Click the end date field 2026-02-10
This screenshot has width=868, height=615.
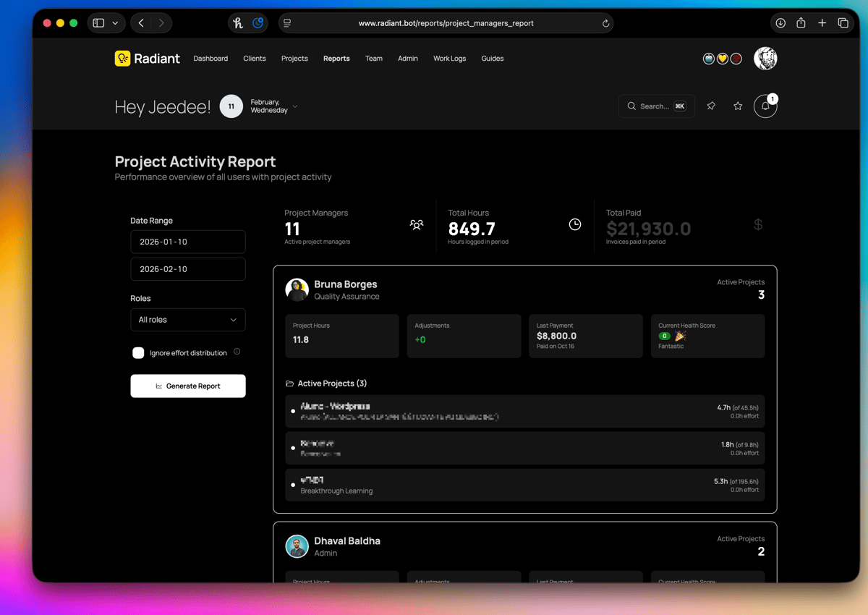(188, 269)
